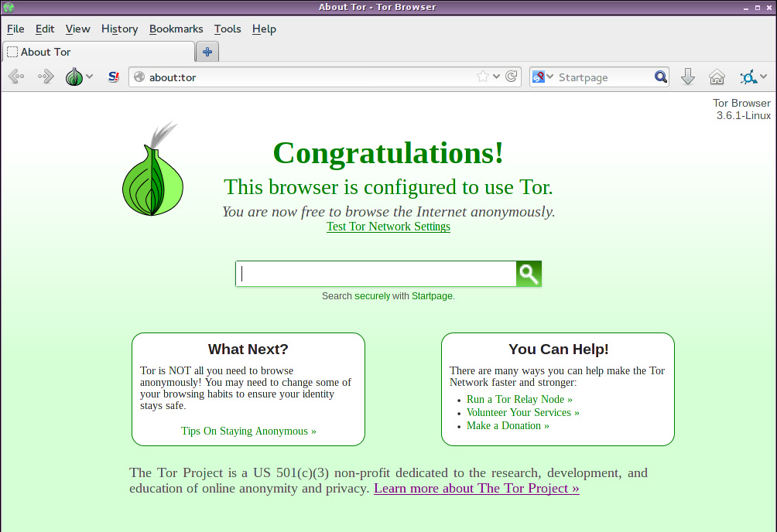Follow Learn more about The Tor Project link
This screenshot has height=532, width=777.
click(476, 488)
